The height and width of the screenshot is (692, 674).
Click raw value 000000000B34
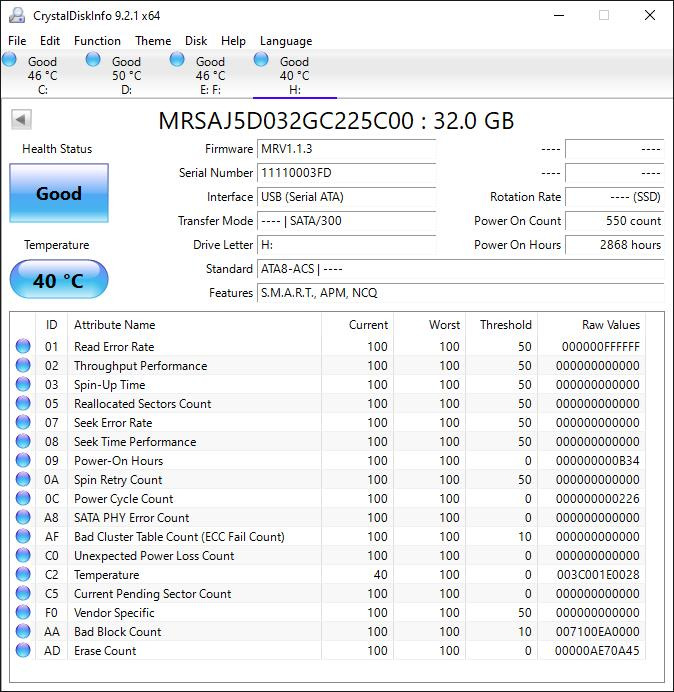tap(598, 460)
